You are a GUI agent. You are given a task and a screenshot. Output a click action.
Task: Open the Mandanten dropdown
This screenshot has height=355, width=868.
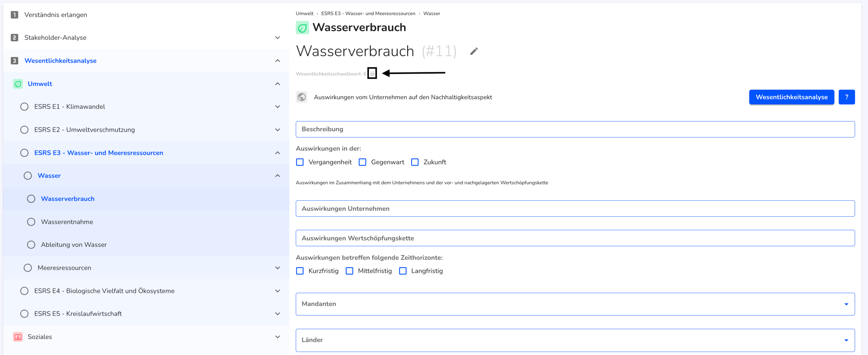click(x=575, y=304)
